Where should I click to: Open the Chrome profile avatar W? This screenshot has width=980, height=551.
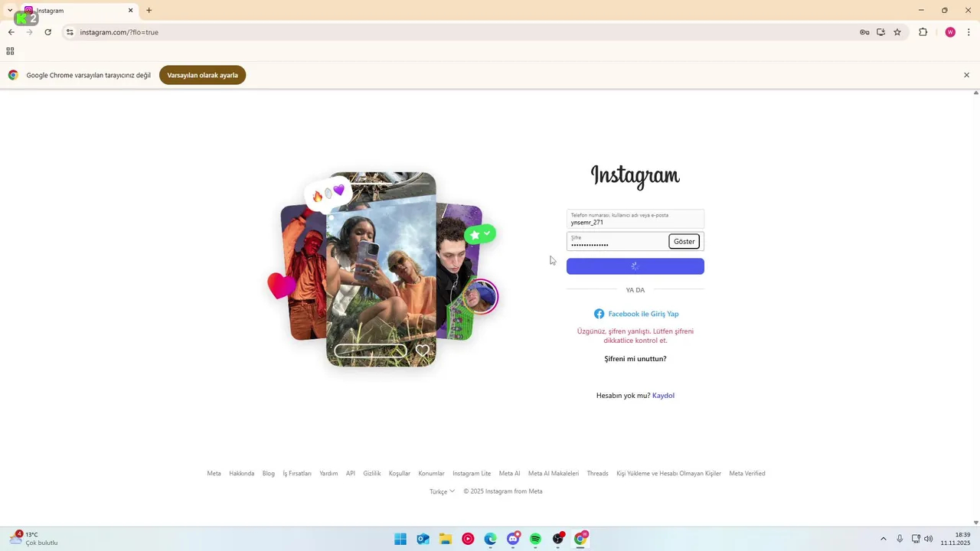pyautogui.click(x=950, y=32)
